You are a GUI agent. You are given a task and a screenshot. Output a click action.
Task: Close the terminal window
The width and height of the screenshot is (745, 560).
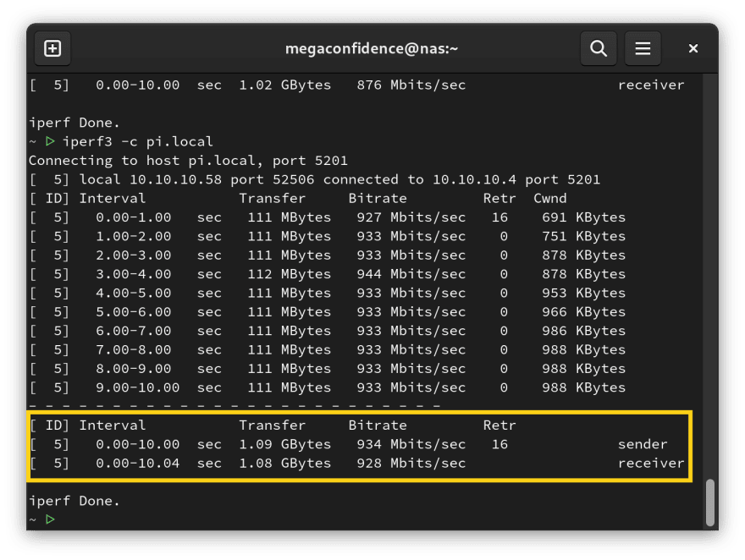(x=693, y=48)
